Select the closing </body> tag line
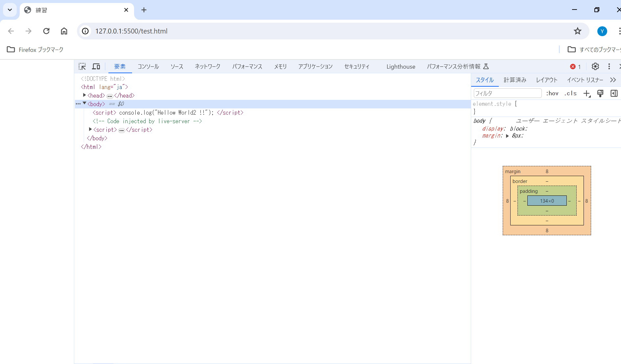621x364 pixels. click(97, 138)
